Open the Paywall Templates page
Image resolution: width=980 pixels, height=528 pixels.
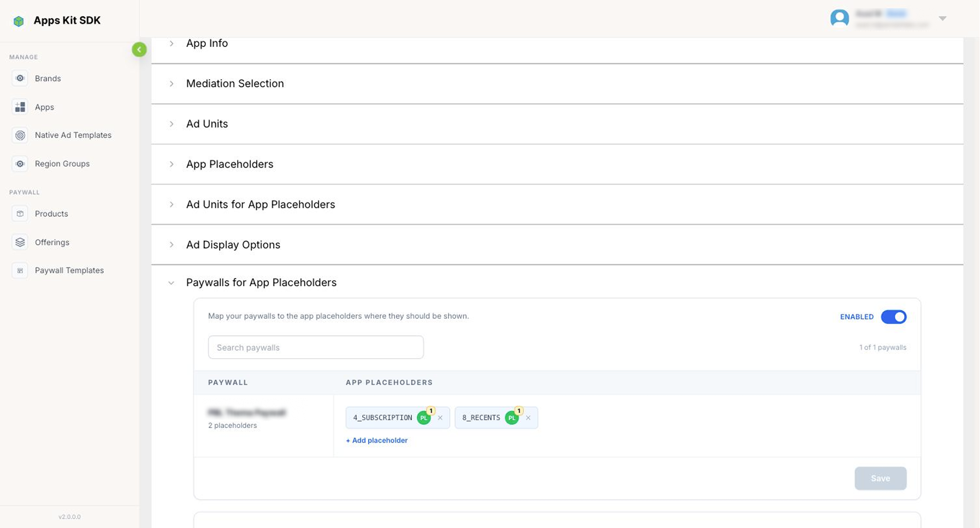[69, 270]
